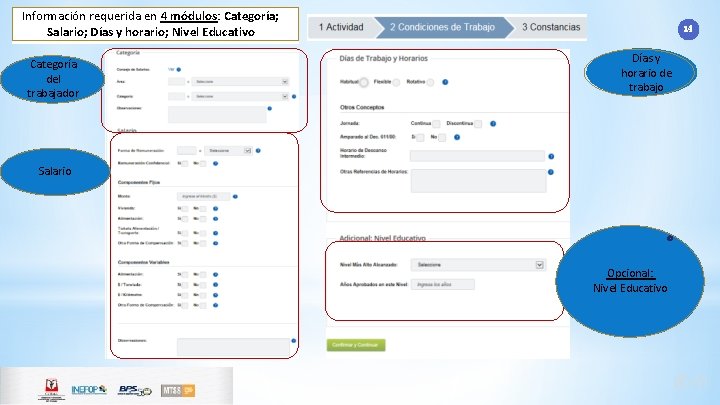This screenshot has width=720, height=405.
Task: Check Sí on the $ / Tonelada row
Action: pyautogui.click(x=185, y=285)
